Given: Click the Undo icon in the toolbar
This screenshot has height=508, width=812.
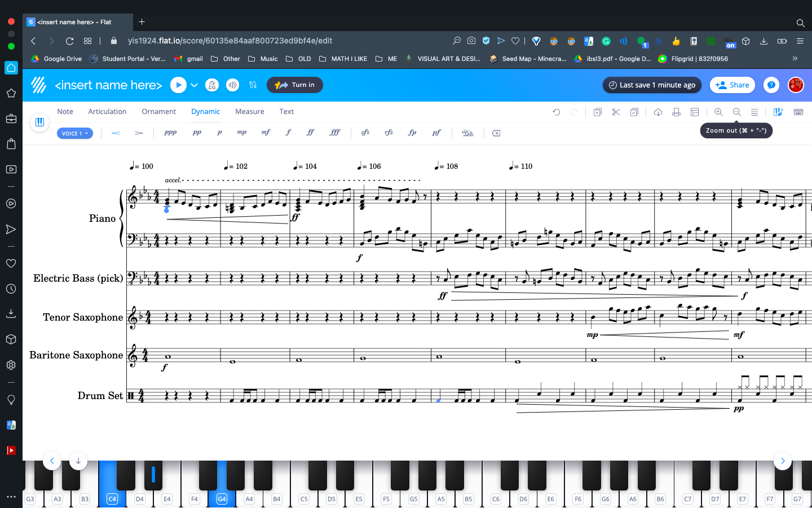Looking at the screenshot, I should [557, 112].
